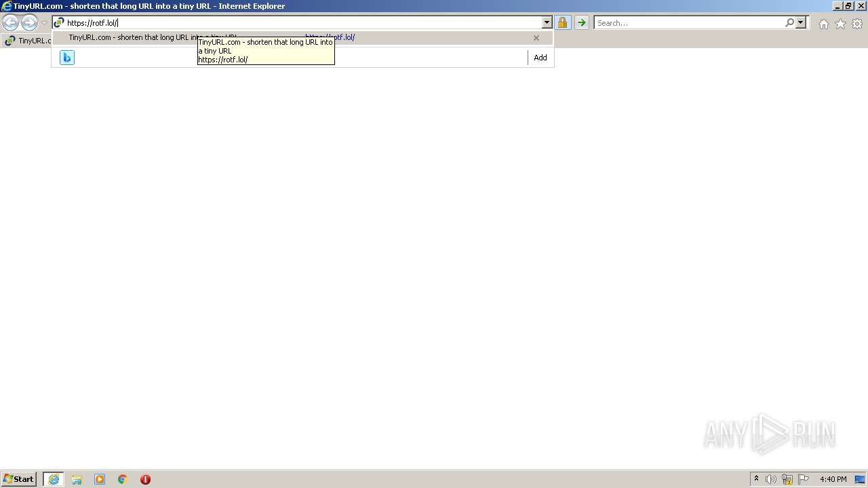
Task: Click the browser Back arrow button
Action: 10,23
